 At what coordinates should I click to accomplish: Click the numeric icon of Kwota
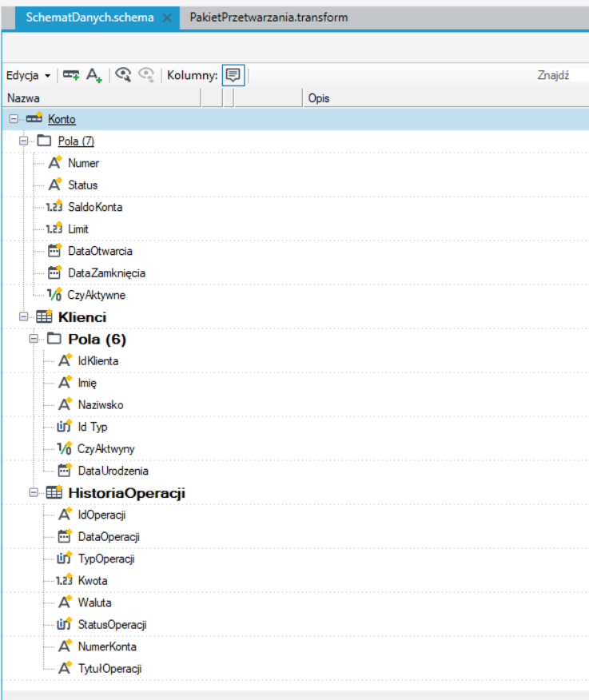[64, 580]
